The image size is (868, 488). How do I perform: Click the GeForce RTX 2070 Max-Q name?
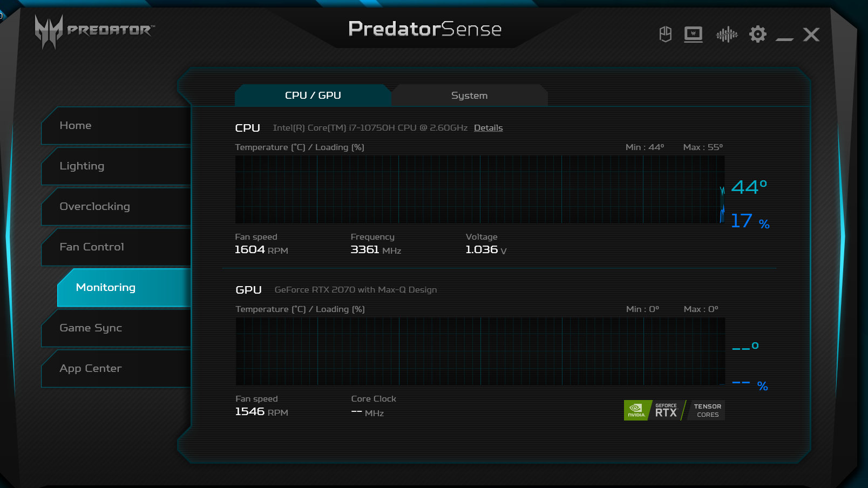pyautogui.click(x=356, y=290)
